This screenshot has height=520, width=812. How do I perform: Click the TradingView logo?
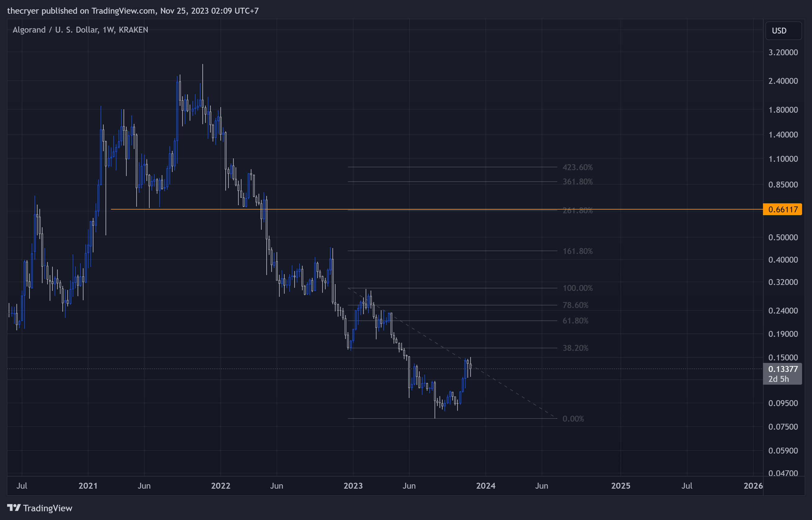[40, 508]
